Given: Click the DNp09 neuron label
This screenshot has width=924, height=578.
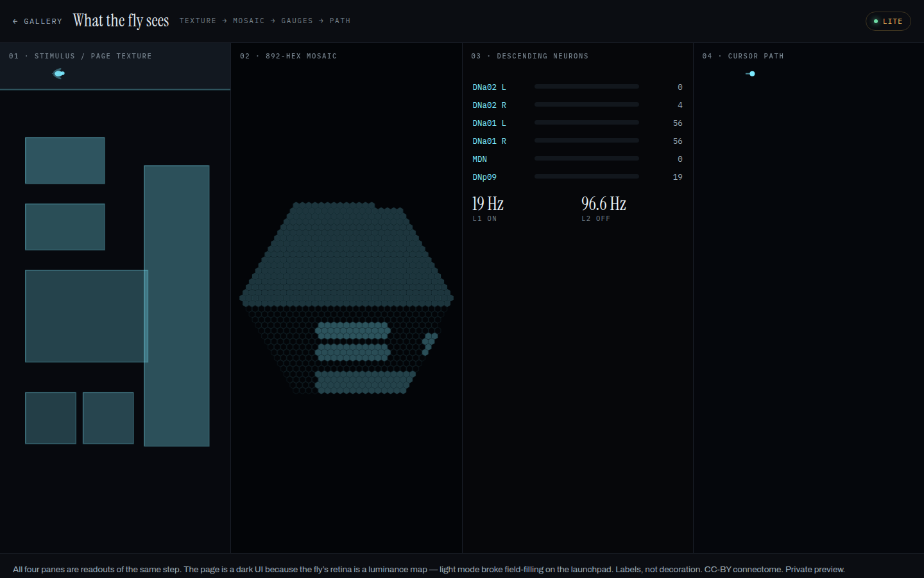Looking at the screenshot, I should coord(484,177).
